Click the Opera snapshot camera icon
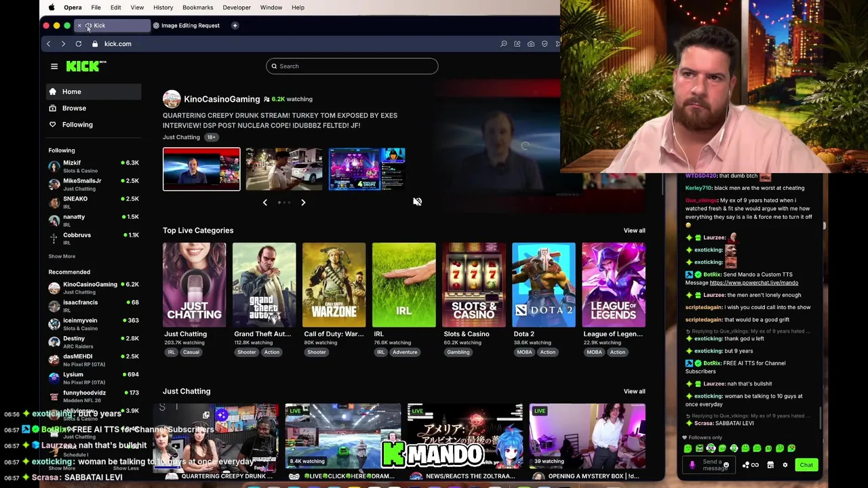This screenshot has height=488, width=868. pyautogui.click(x=531, y=44)
